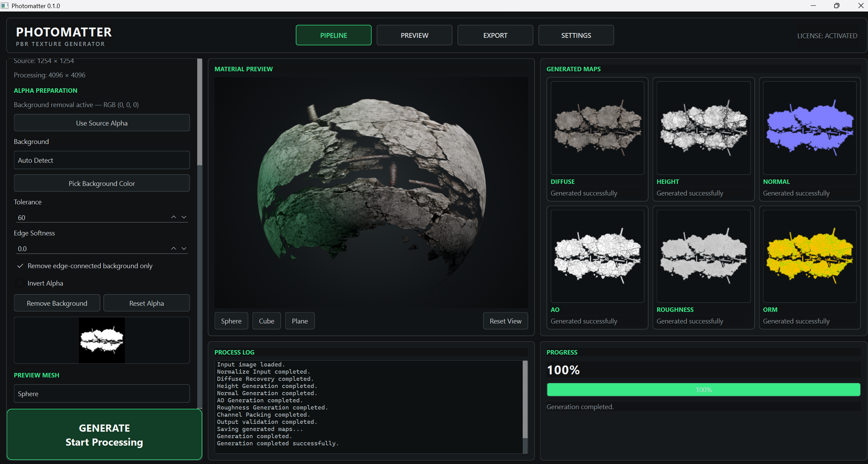Select the Cube preview shape button
Screen dimensions: 868x464
tap(266, 321)
